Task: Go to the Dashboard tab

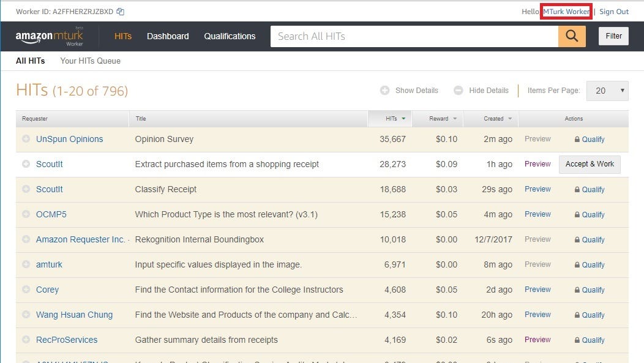Action: pyautogui.click(x=168, y=36)
